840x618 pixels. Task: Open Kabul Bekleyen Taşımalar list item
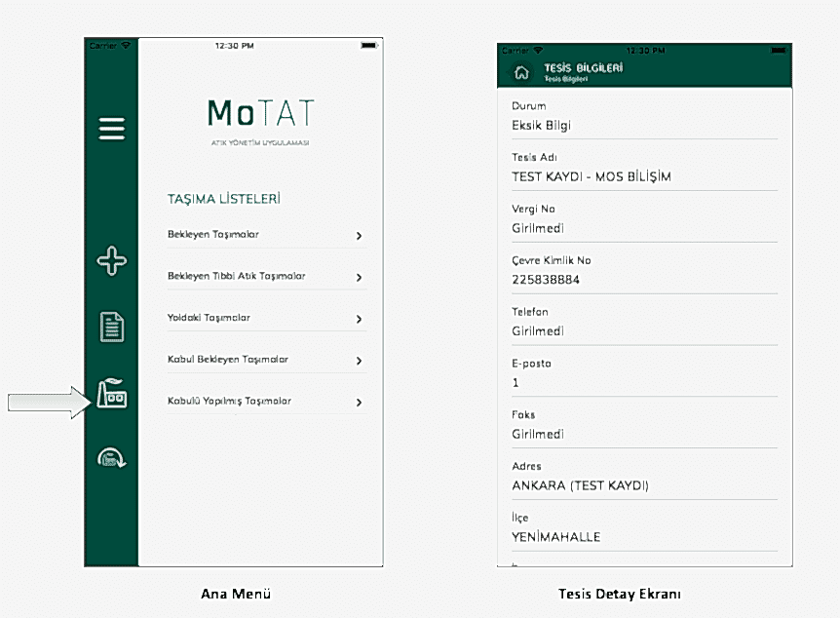click(228, 360)
